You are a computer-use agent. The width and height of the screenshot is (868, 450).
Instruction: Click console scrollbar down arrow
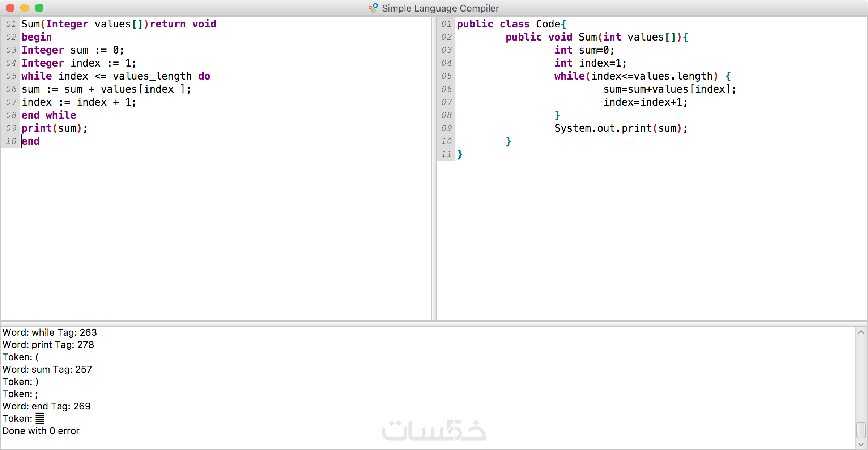(861, 444)
